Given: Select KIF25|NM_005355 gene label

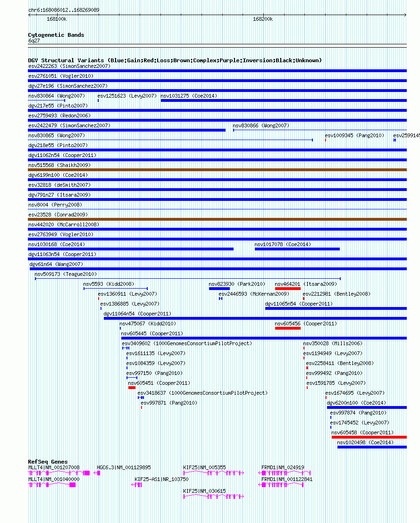Looking at the screenshot, I should tap(204, 468).
